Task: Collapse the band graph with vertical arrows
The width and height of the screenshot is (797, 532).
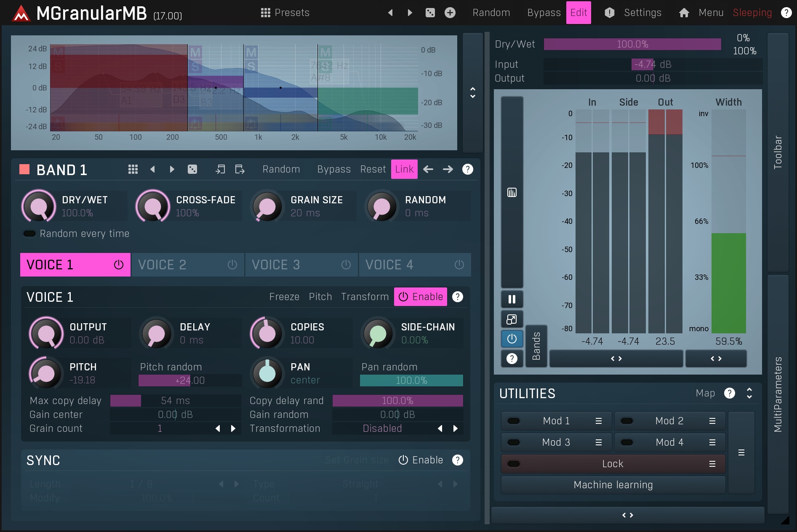Action: [472, 93]
